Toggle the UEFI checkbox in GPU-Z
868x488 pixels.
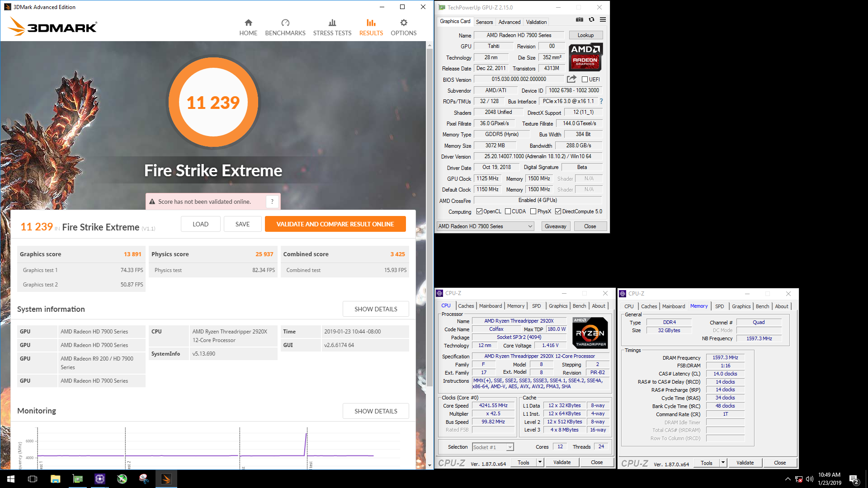coord(585,80)
